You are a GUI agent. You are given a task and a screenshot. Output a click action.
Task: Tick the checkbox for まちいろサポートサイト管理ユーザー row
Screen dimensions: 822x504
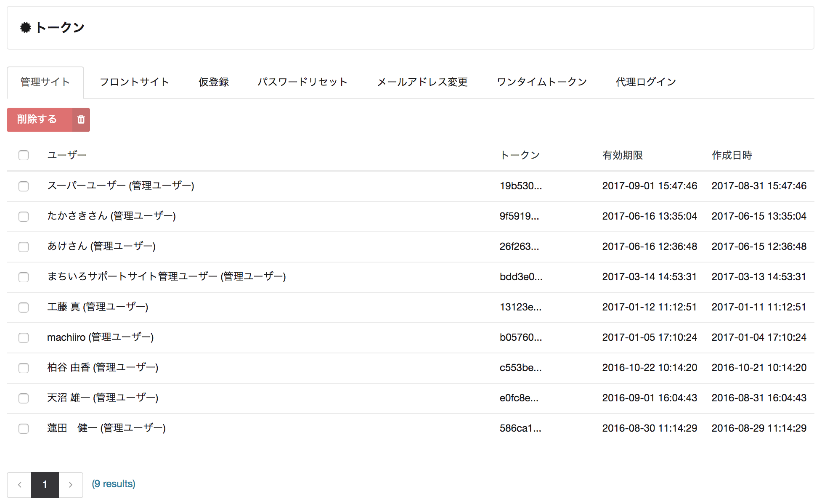click(x=24, y=277)
